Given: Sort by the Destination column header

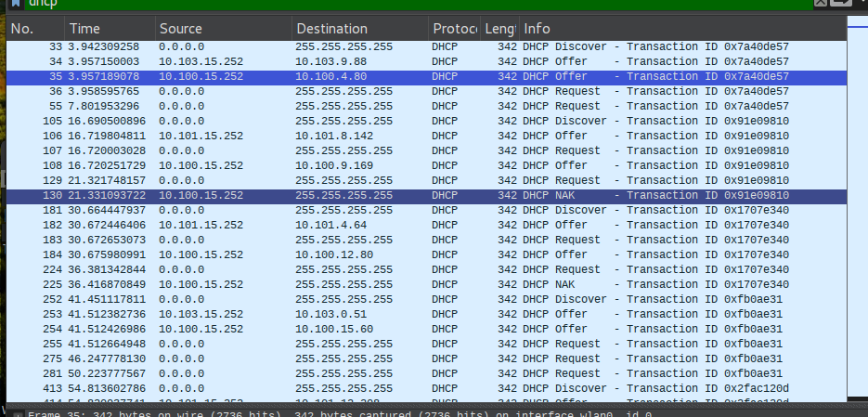Looking at the screenshot, I should [x=357, y=29].
